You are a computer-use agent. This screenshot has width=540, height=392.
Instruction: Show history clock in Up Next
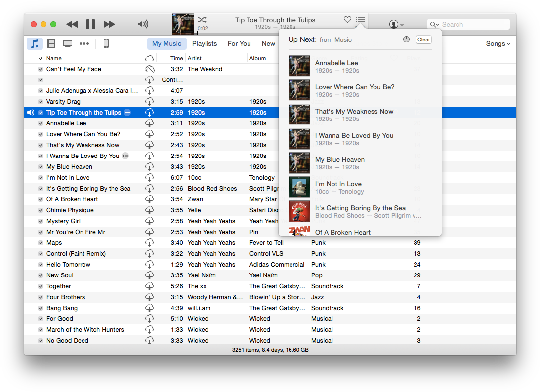click(x=406, y=39)
